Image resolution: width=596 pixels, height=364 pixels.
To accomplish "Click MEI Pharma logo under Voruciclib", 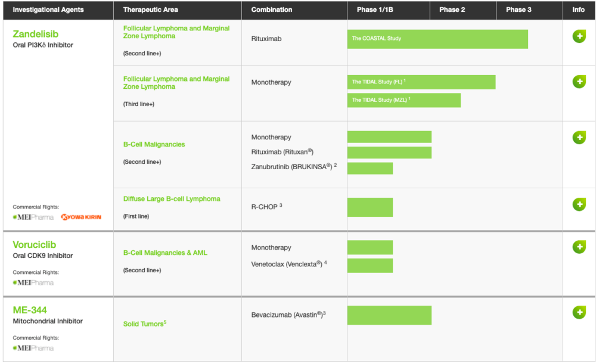I will point(33,283).
